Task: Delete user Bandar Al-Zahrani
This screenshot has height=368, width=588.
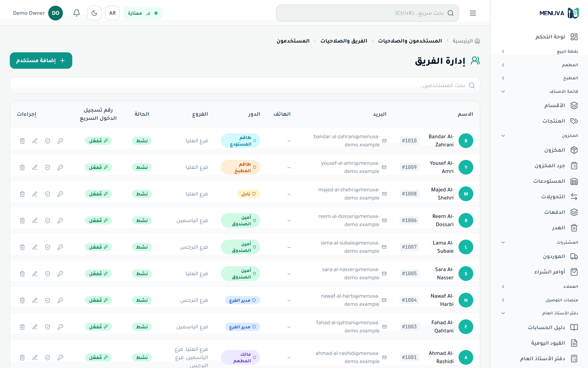Action: (22, 141)
